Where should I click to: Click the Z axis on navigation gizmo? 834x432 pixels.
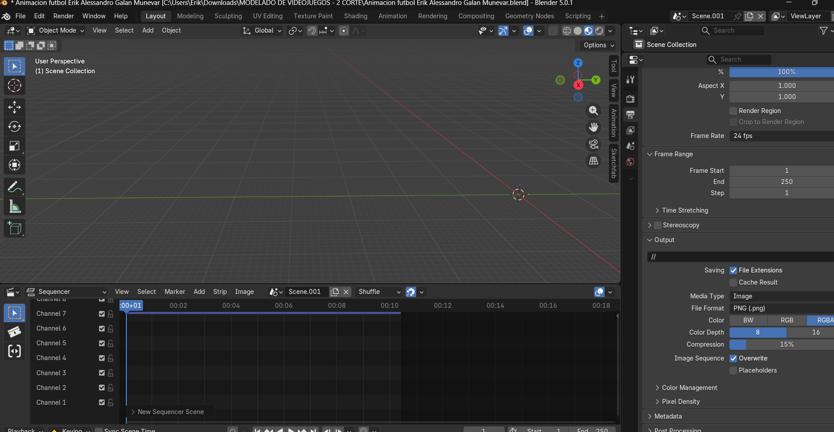(x=578, y=63)
